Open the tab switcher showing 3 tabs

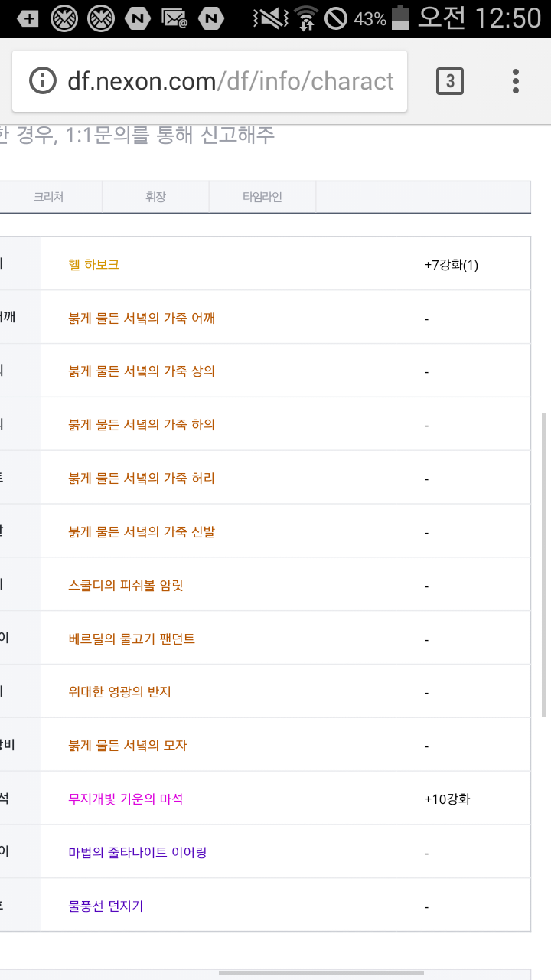[x=450, y=80]
